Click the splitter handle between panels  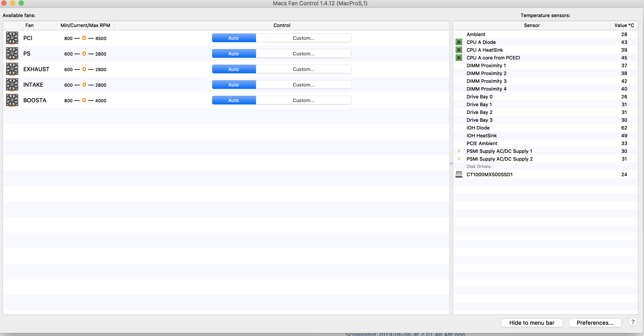[x=451, y=164]
